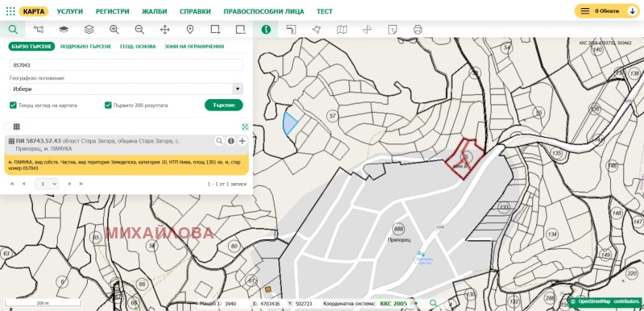Viewport: 644px width, 311px height.
Task: Click the download arrow in objects button
Action: (x=633, y=11)
